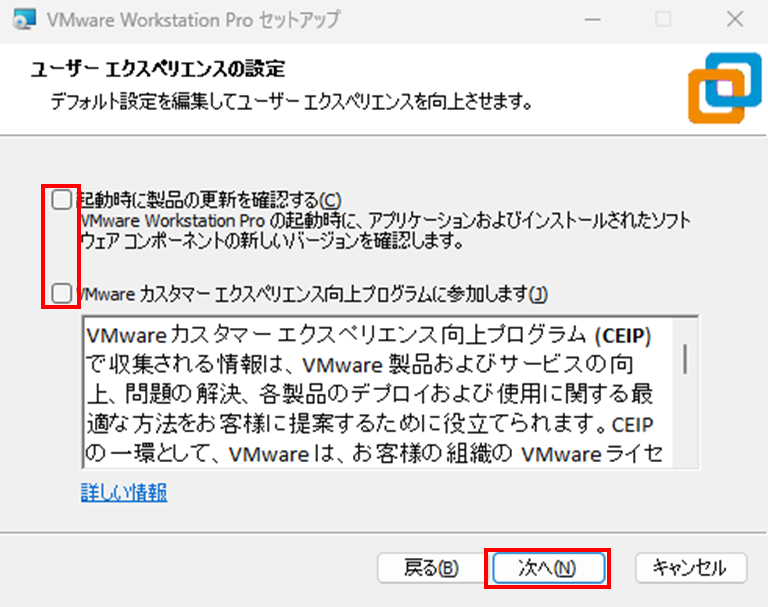Click the greyed-out maximize button
The height and width of the screenshot is (607, 768).
pos(663,19)
